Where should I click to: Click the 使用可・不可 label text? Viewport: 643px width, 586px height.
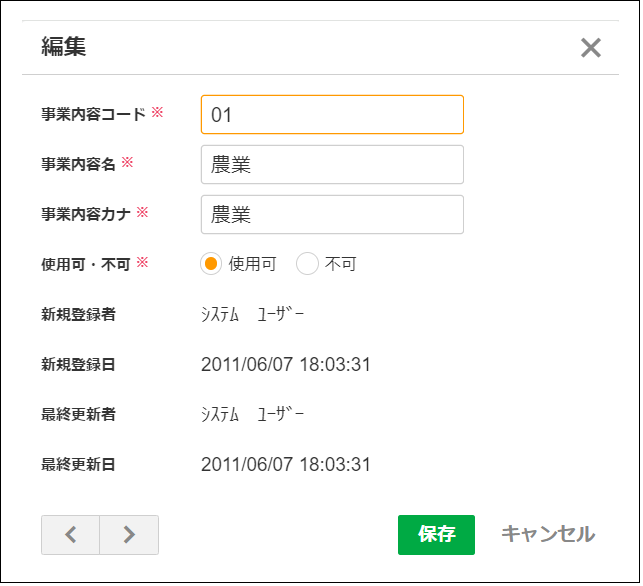click(x=86, y=264)
